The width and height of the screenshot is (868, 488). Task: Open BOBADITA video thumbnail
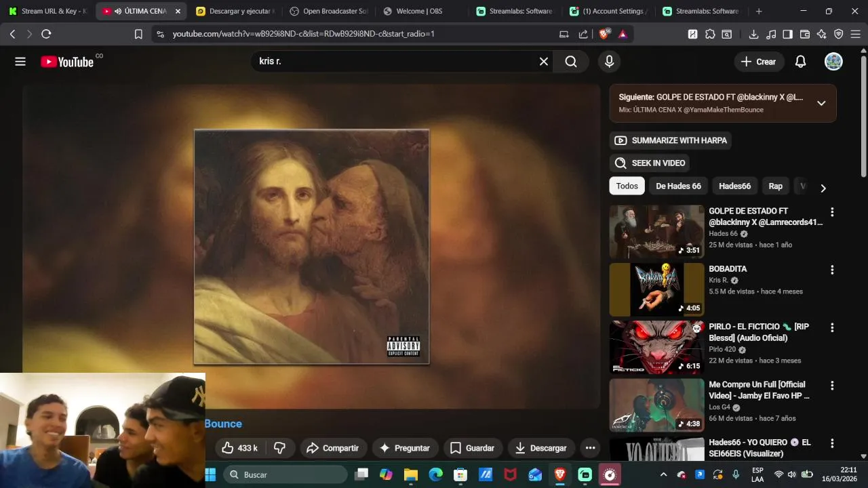[656, 289]
